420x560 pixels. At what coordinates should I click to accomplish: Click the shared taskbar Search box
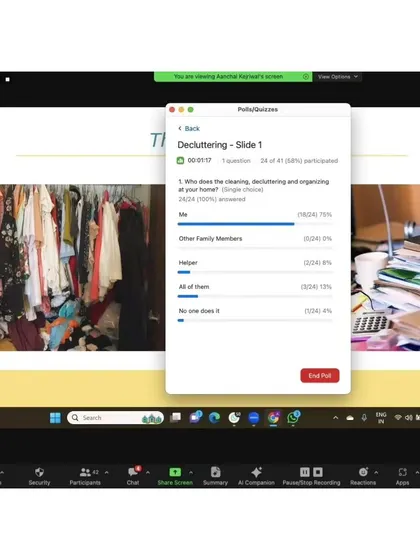tap(115, 418)
